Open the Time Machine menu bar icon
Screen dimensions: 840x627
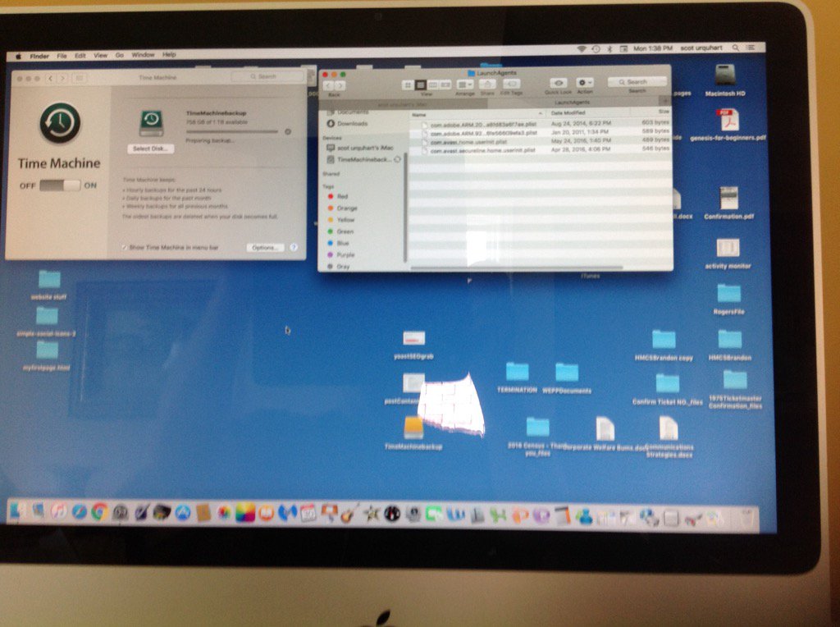[596, 48]
